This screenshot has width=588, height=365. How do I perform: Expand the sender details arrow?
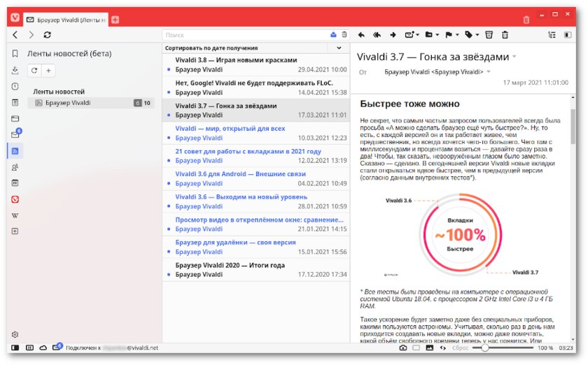click(x=489, y=71)
